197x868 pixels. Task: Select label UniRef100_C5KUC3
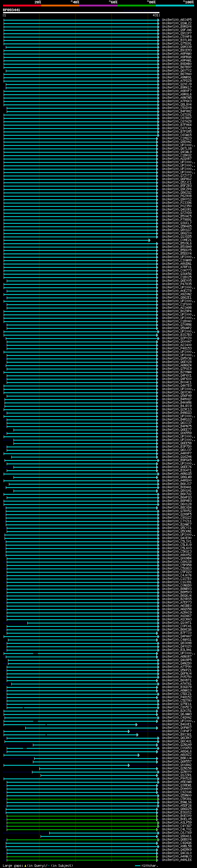pos(176,552)
